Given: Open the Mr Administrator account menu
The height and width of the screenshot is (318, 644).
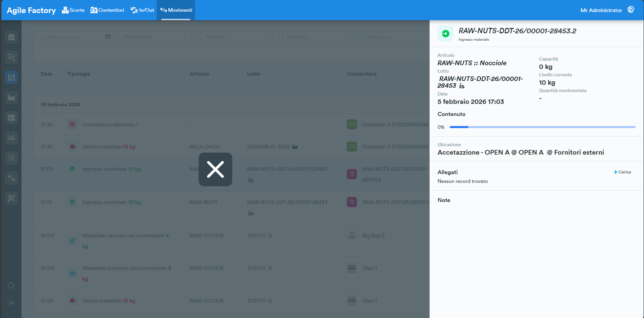Looking at the screenshot, I should (x=601, y=10).
